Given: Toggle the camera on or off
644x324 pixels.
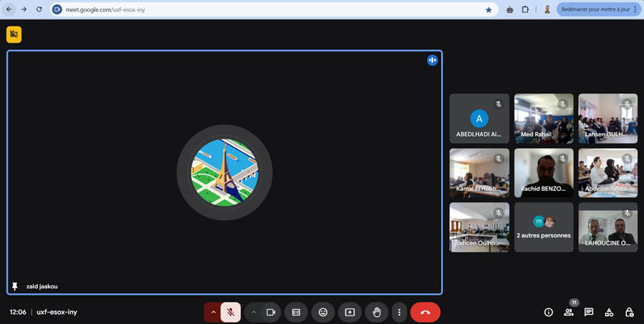Looking at the screenshot, I should click(x=271, y=313).
